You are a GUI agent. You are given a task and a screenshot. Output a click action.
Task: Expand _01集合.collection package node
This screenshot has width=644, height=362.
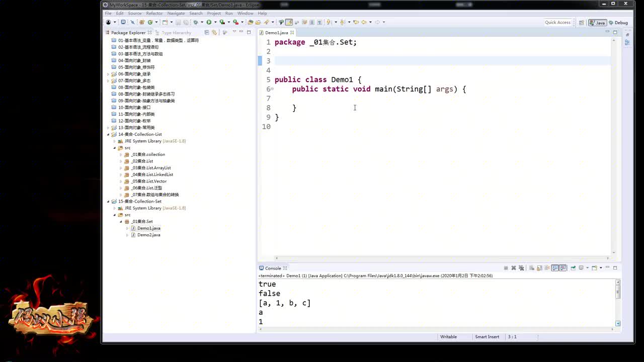click(x=121, y=154)
